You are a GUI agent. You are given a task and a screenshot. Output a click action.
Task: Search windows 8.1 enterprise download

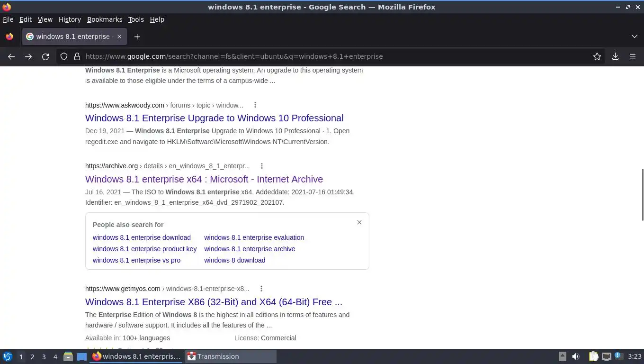tap(142, 237)
